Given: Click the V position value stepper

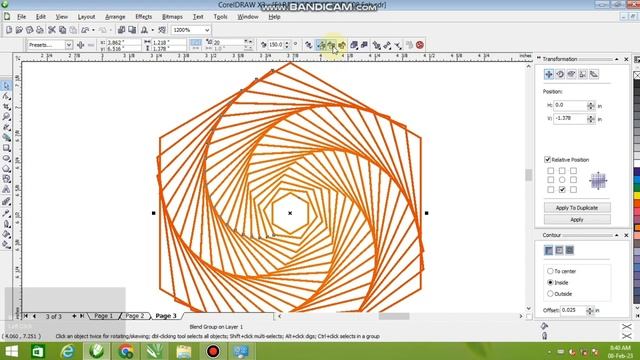Looking at the screenshot, I should click(x=591, y=119).
